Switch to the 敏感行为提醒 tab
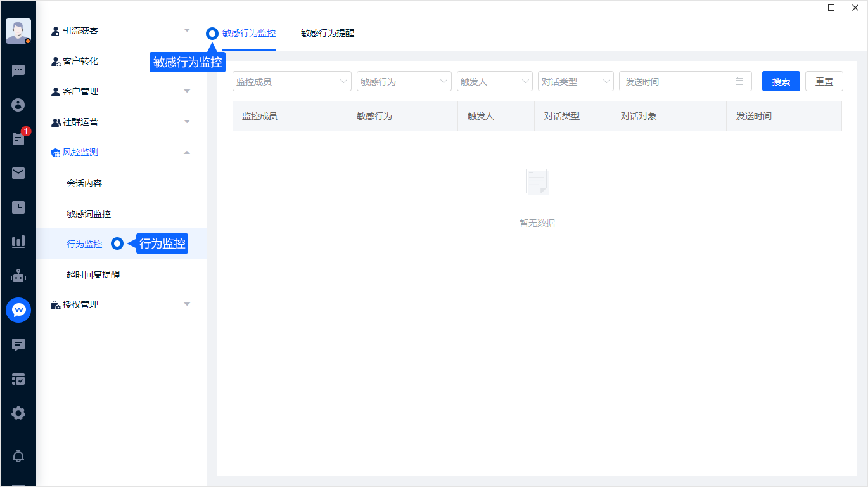This screenshot has height=487, width=868. (x=328, y=33)
